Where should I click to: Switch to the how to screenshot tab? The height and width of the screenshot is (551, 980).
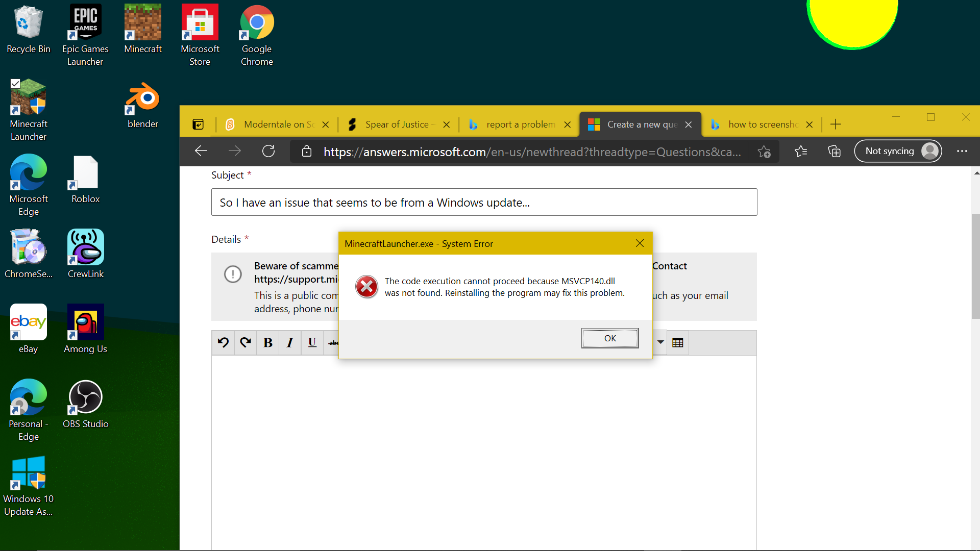click(x=762, y=124)
